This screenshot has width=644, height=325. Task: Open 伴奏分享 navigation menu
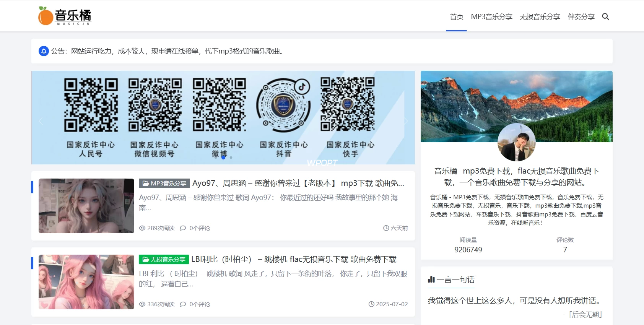pyautogui.click(x=581, y=16)
